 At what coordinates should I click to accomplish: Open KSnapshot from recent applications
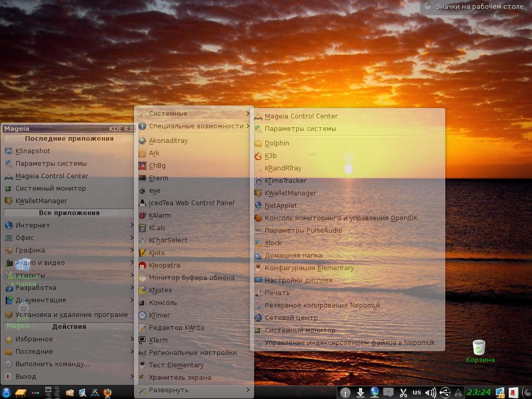pyautogui.click(x=68, y=151)
